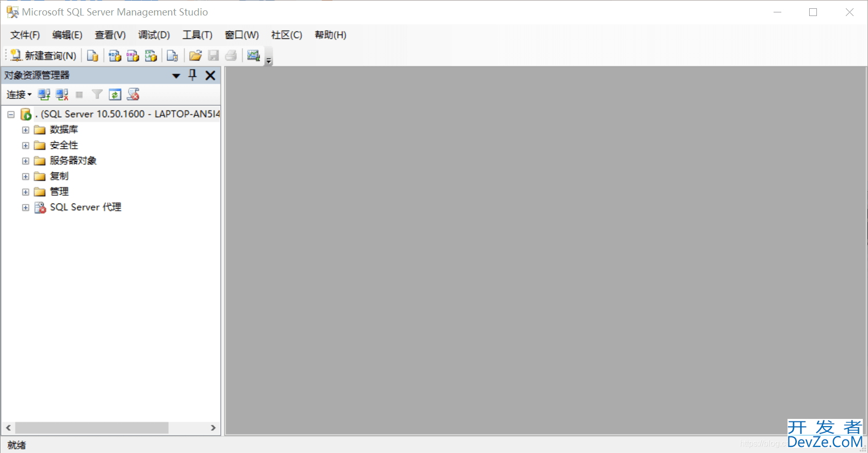Minimize the Management Studio window
Viewport: 868px width, 453px height.
(777, 12)
